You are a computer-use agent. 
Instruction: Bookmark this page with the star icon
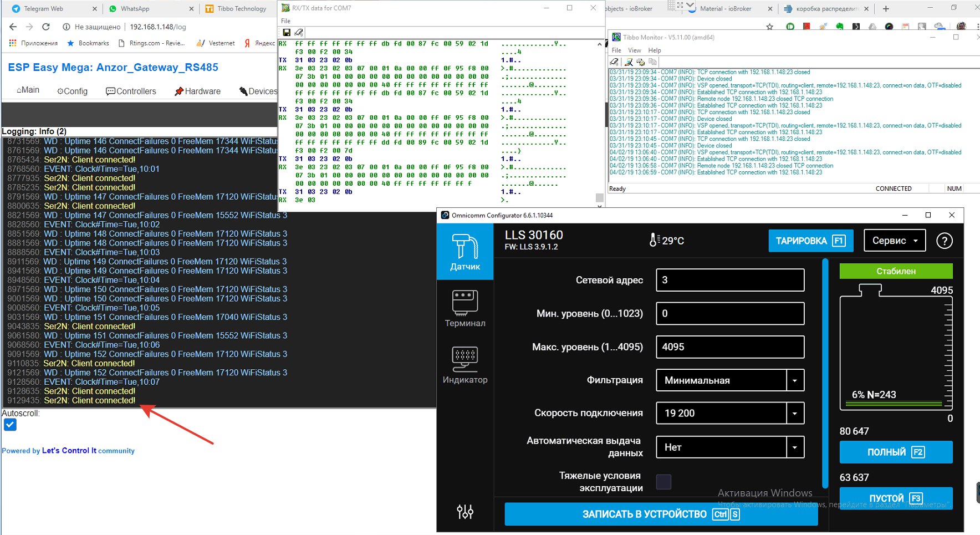tap(769, 27)
